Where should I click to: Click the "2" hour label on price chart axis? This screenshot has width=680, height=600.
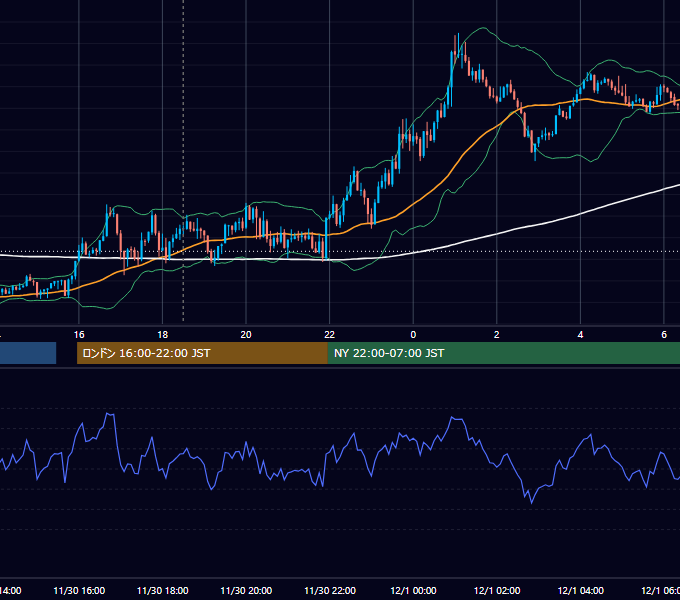tap(497, 334)
